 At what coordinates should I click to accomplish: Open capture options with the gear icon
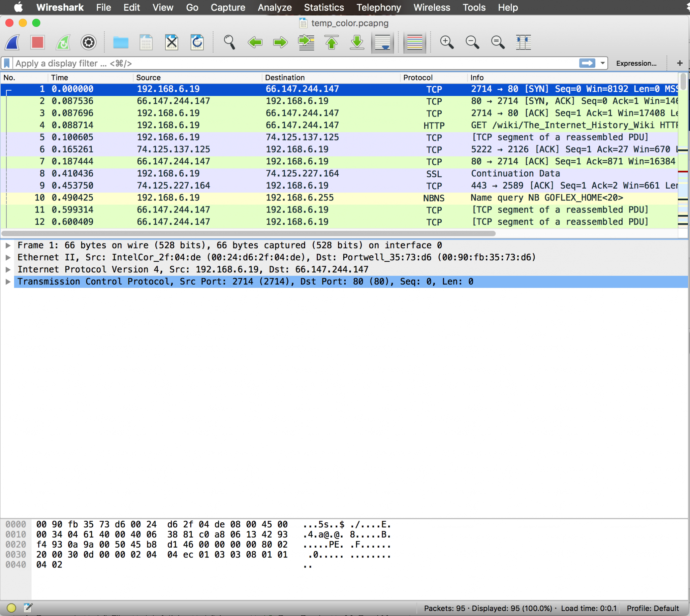click(88, 42)
